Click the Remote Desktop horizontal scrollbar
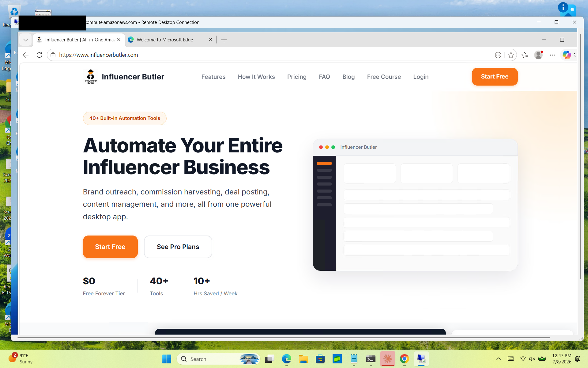 [x=284, y=338]
